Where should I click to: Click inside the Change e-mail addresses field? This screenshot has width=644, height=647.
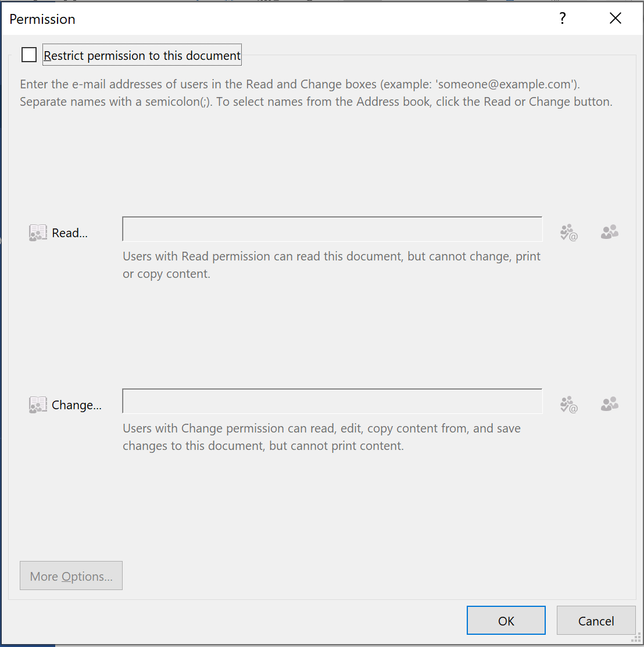(x=332, y=401)
